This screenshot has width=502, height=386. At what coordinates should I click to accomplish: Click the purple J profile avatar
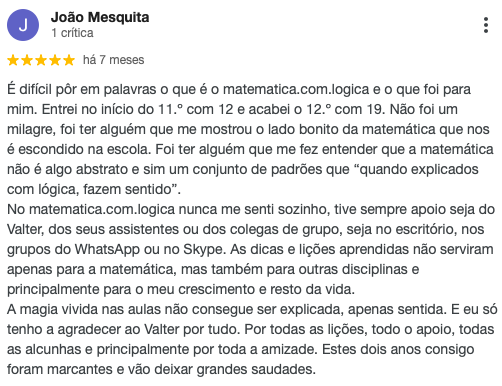23,25
